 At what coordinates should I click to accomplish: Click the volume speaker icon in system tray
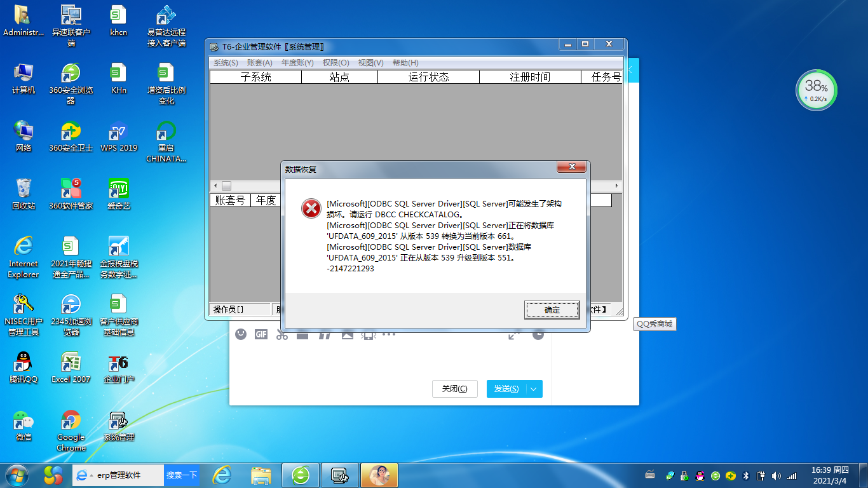click(x=776, y=475)
